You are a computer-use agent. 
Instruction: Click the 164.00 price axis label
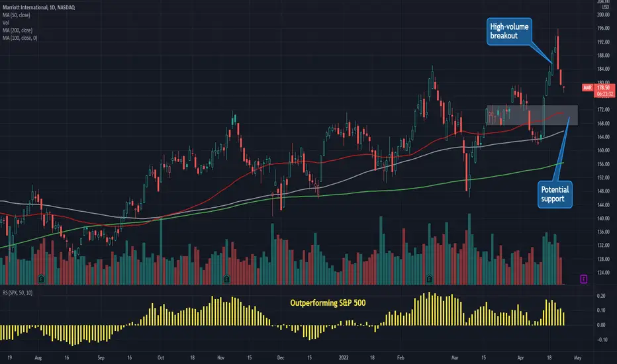click(x=603, y=137)
